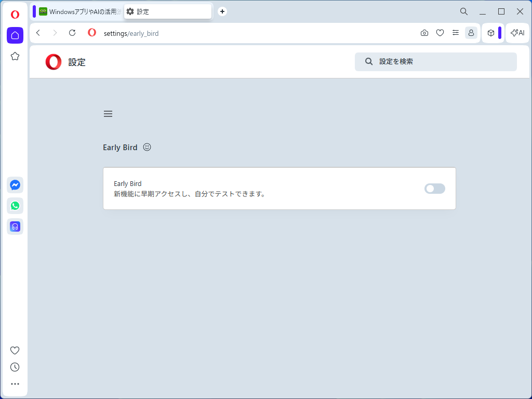Open WhatsApp from the sidebar

point(15,205)
